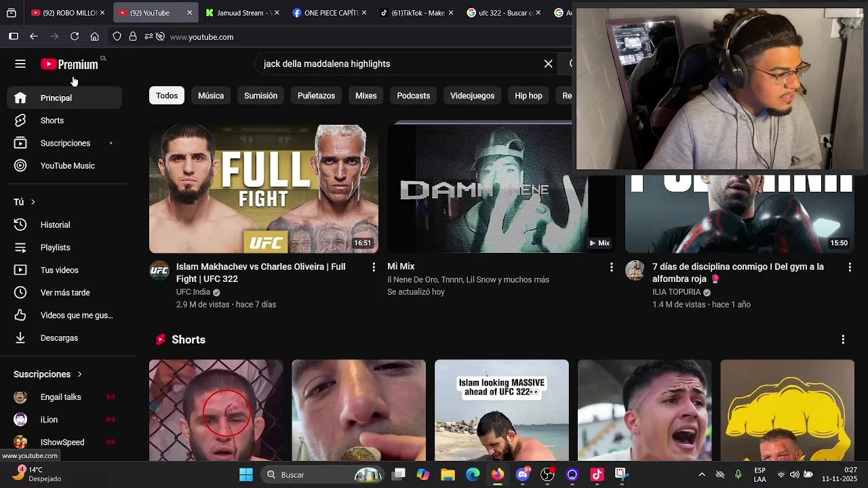The height and width of the screenshot is (488, 868).
Task: Click the browser back arrow
Action: [34, 37]
